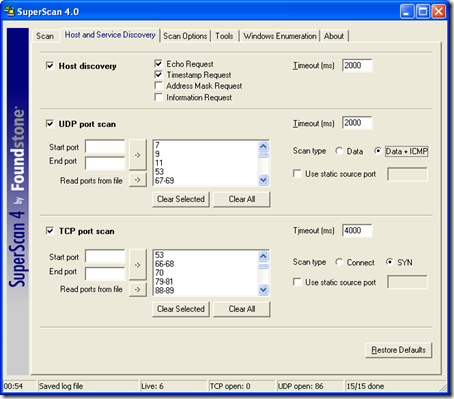Screen dimensions: 454x399
Task: Select port 53 in TCP list
Action: tap(206, 255)
